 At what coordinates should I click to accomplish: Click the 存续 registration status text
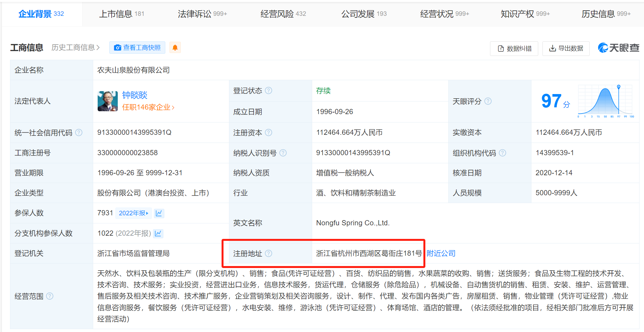[323, 91]
